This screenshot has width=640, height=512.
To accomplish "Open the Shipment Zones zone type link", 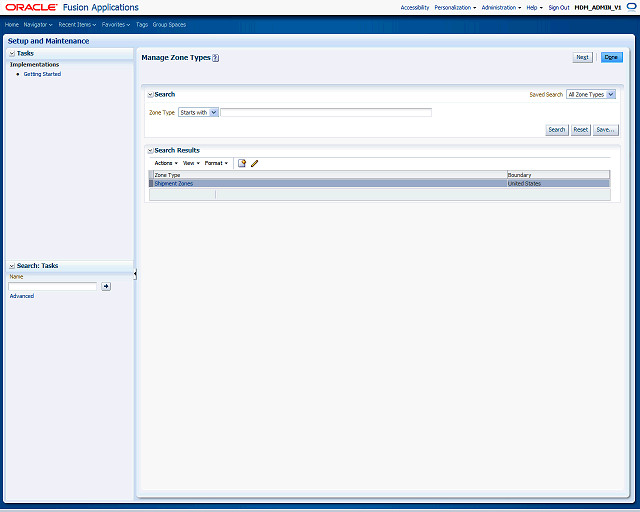I will 173,184.
